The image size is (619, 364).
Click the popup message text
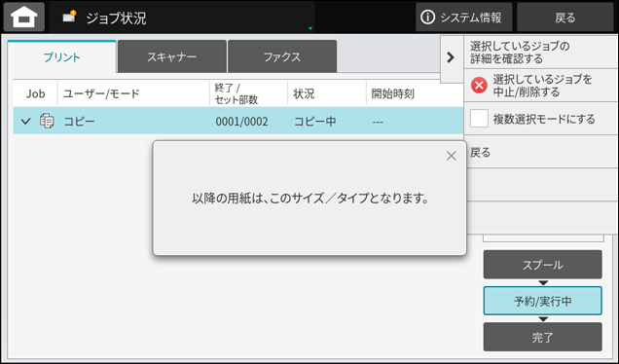(310, 198)
